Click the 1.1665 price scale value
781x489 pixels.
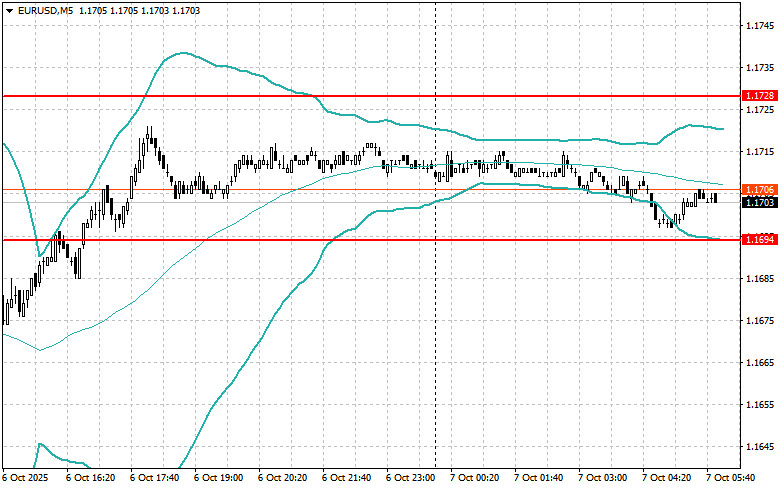(x=761, y=363)
